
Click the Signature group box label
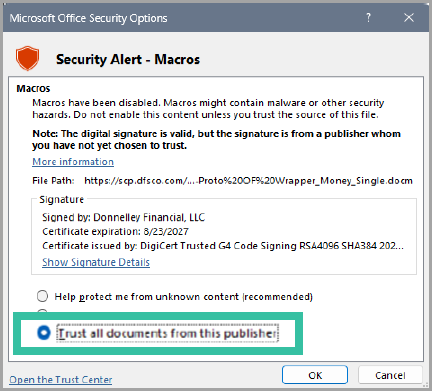(62, 199)
